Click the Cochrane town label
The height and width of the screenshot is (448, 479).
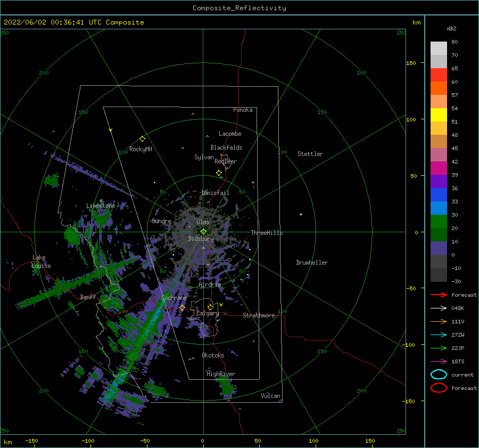(x=174, y=298)
